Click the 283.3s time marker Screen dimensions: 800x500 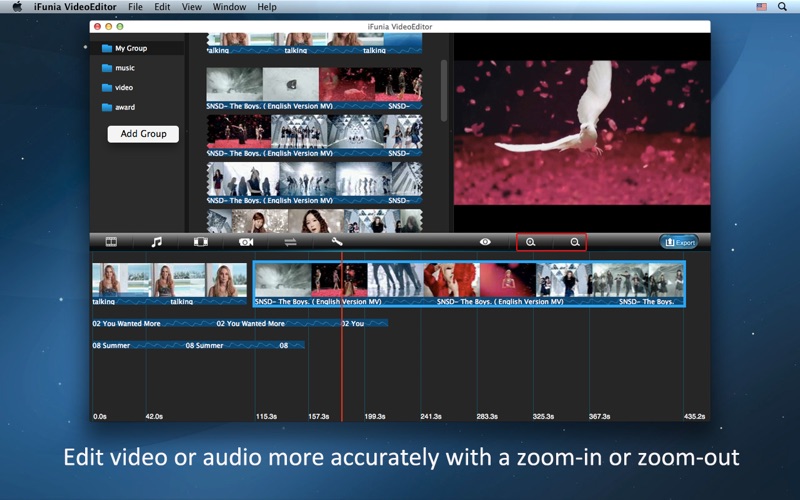click(x=487, y=416)
